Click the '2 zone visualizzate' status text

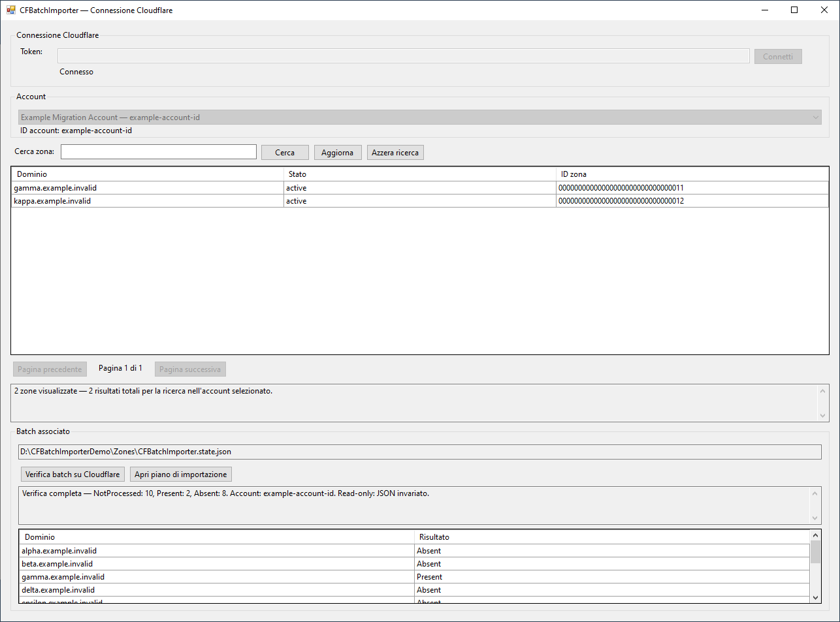click(x=143, y=391)
